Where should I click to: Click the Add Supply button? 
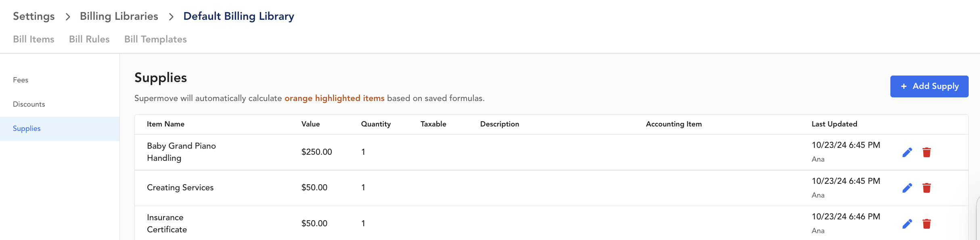[x=929, y=86]
